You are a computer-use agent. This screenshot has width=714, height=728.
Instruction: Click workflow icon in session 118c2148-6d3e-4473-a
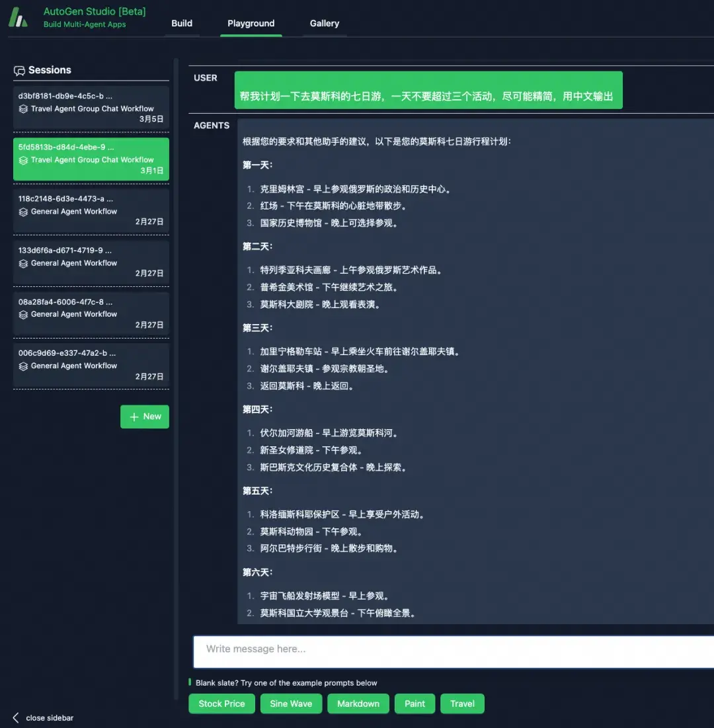[23, 212]
